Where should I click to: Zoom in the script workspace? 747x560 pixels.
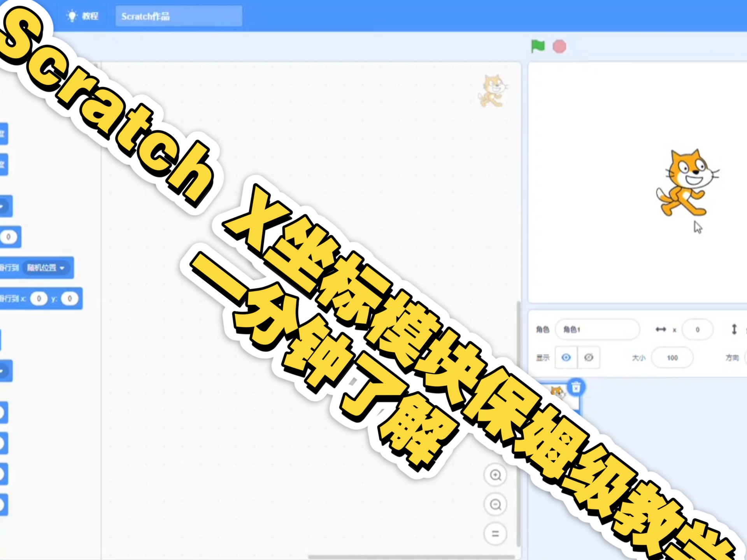tap(495, 475)
